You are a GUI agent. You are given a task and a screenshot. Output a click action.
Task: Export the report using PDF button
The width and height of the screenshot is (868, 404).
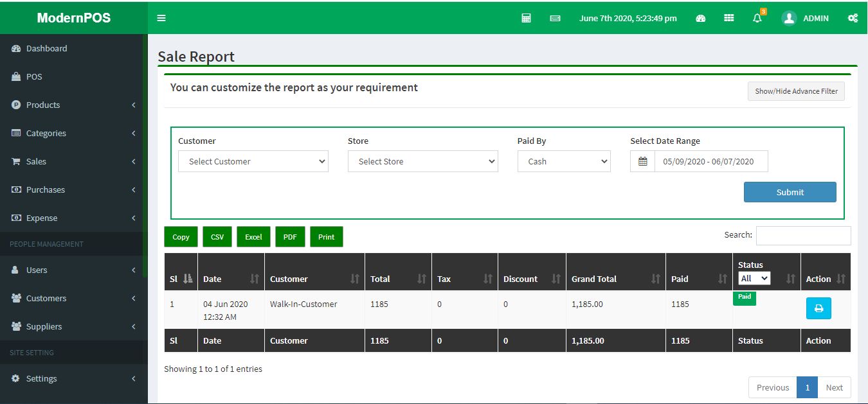coord(290,237)
